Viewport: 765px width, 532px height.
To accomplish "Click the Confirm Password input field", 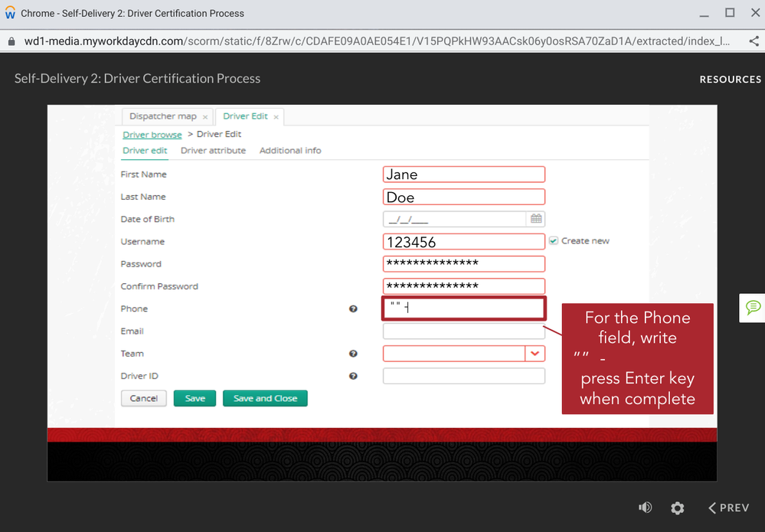I will 463,286.
